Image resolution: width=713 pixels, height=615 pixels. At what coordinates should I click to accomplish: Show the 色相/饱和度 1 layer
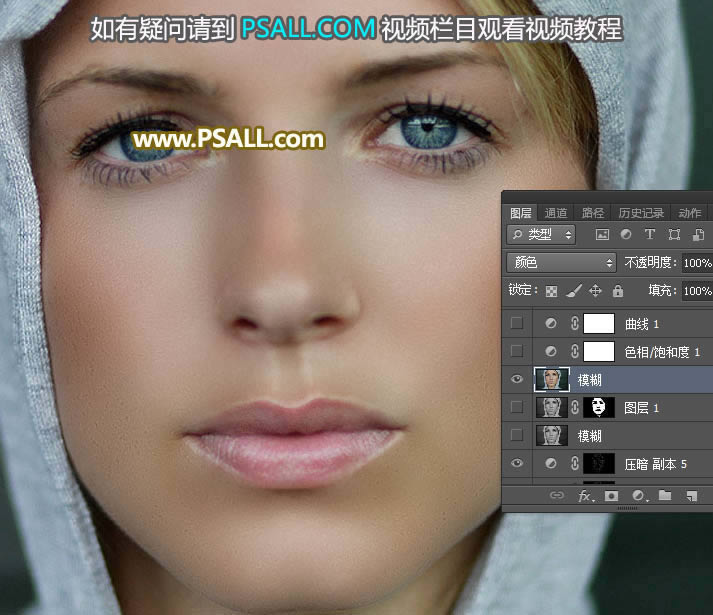point(516,352)
